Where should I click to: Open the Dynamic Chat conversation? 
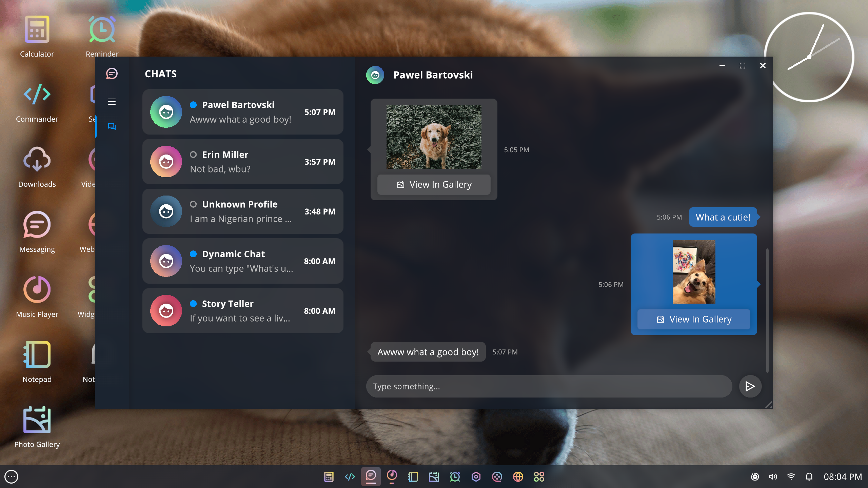tap(243, 261)
